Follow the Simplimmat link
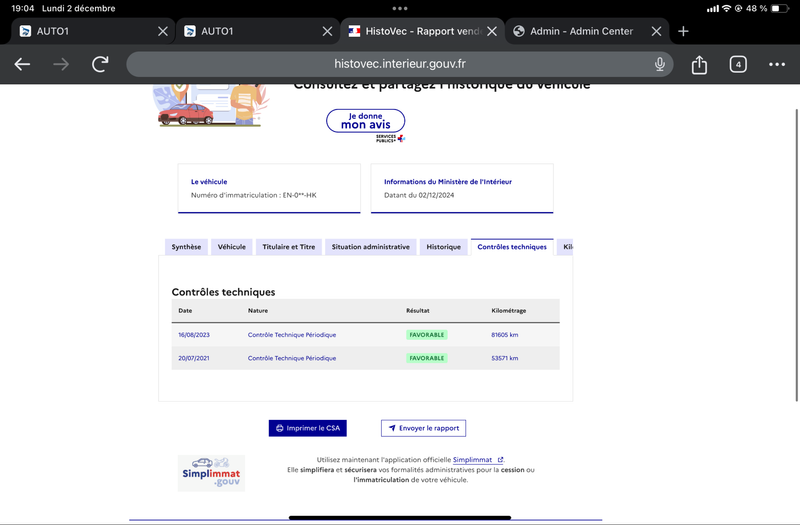This screenshot has width=800, height=525. (x=478, y=460)
